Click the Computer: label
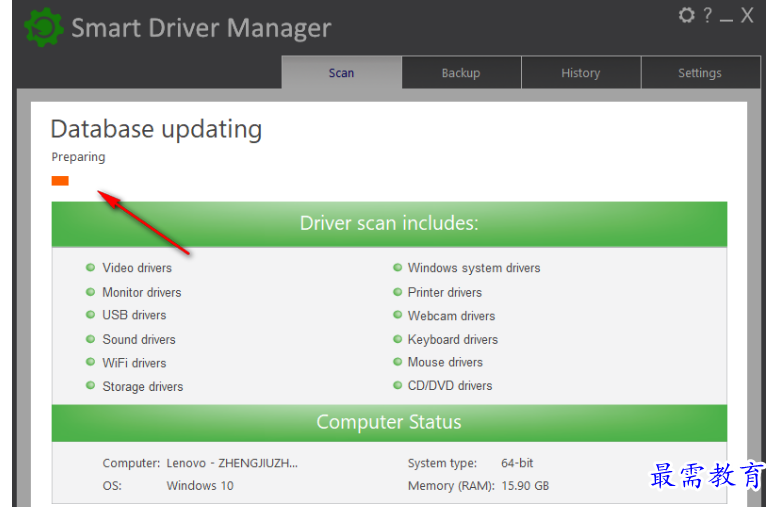The width and height of the screenshot is (772, 507). 131,463
